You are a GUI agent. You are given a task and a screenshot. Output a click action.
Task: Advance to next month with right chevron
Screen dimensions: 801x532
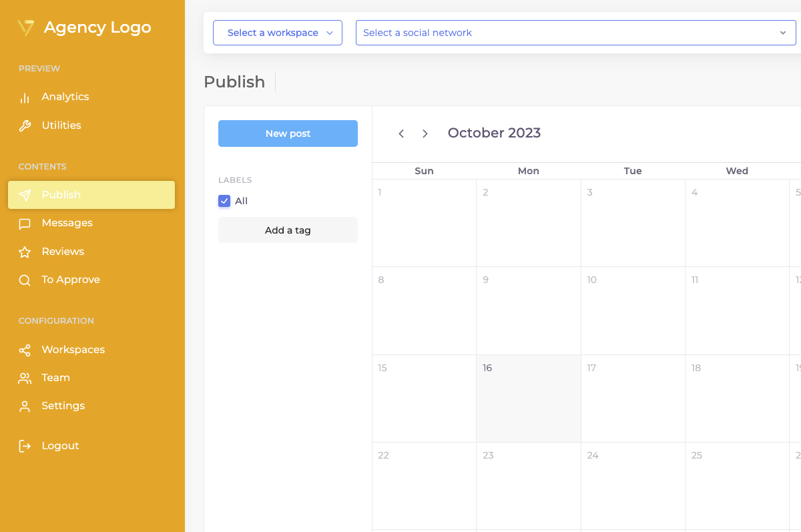click(x=425, y=134)
